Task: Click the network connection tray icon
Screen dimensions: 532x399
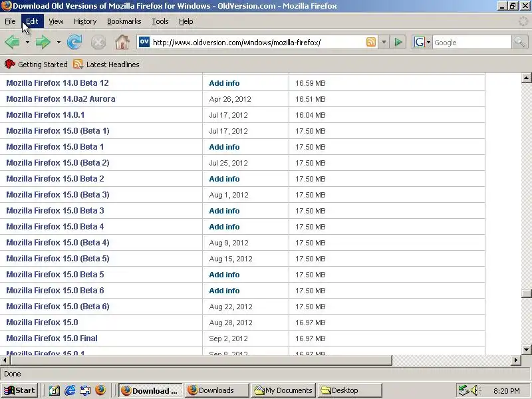Action: coord(464,390)
